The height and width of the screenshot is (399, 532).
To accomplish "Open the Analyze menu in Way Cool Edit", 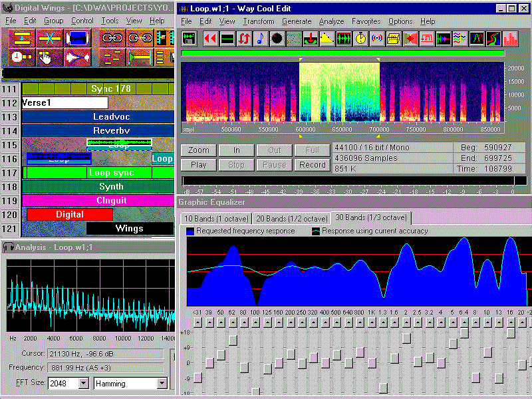I will (x=331, y=21).
